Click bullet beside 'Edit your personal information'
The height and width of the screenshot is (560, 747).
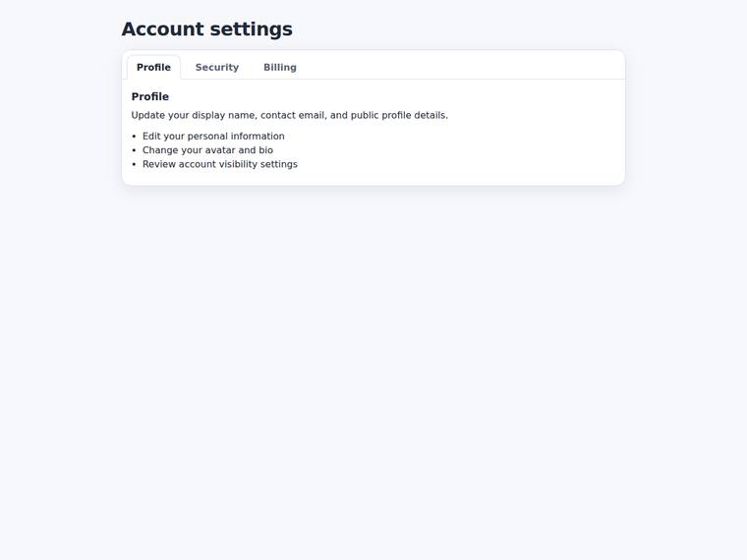click(134, 137)
